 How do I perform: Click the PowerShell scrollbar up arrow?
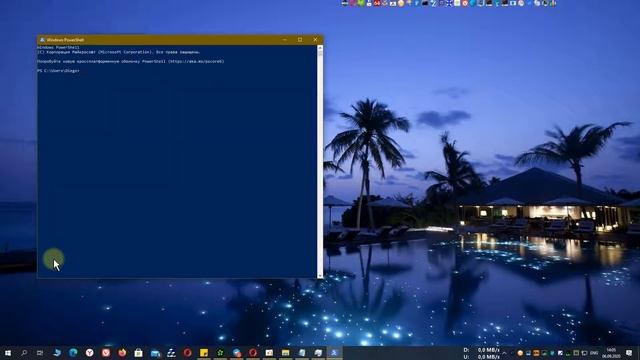(320, 48)
